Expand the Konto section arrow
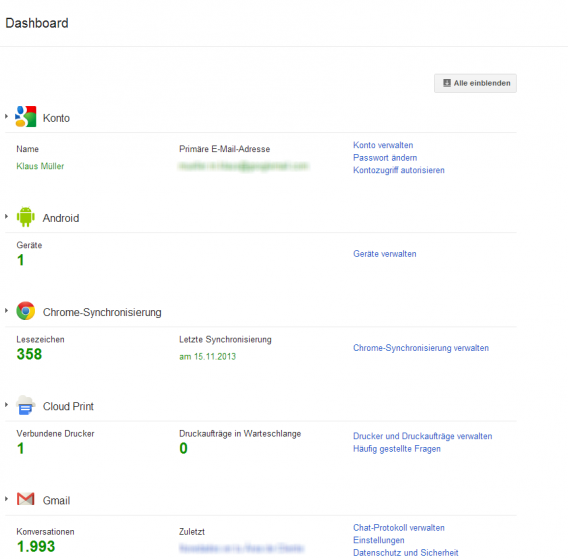 7,116
